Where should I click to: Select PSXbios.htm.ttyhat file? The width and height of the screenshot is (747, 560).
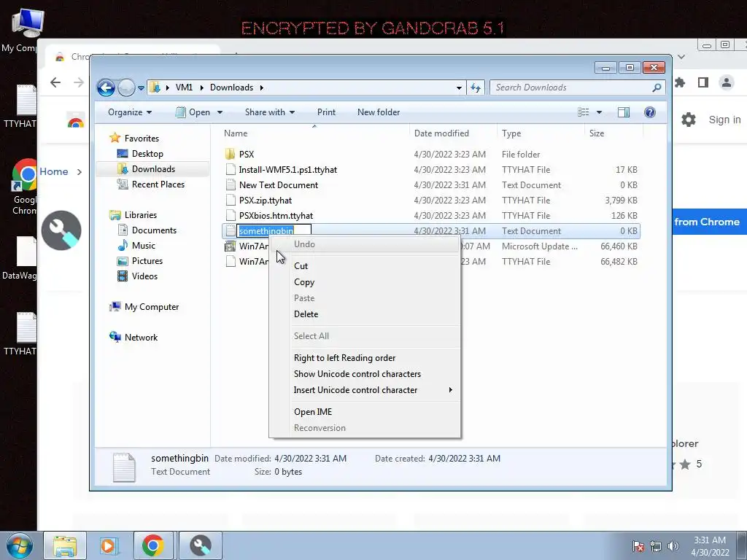[276, 215]
